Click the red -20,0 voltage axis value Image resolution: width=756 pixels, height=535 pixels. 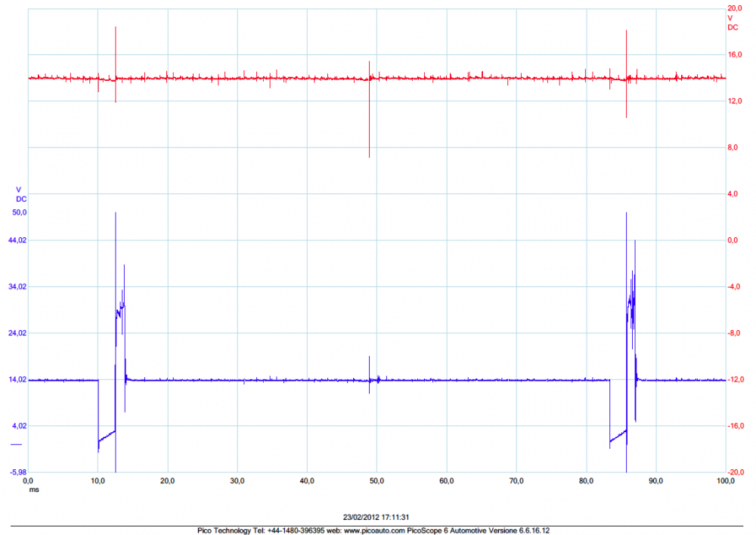click(x=733, y=472)
